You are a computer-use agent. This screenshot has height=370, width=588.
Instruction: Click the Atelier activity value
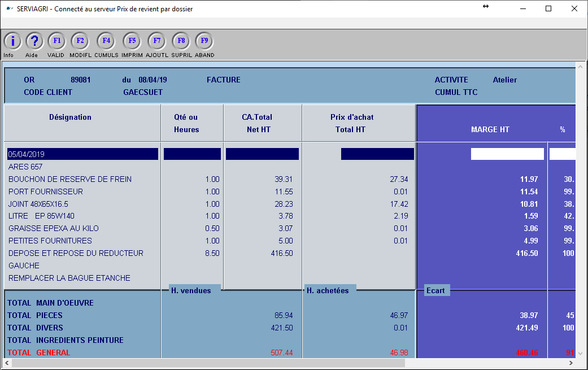pos(505,80)
